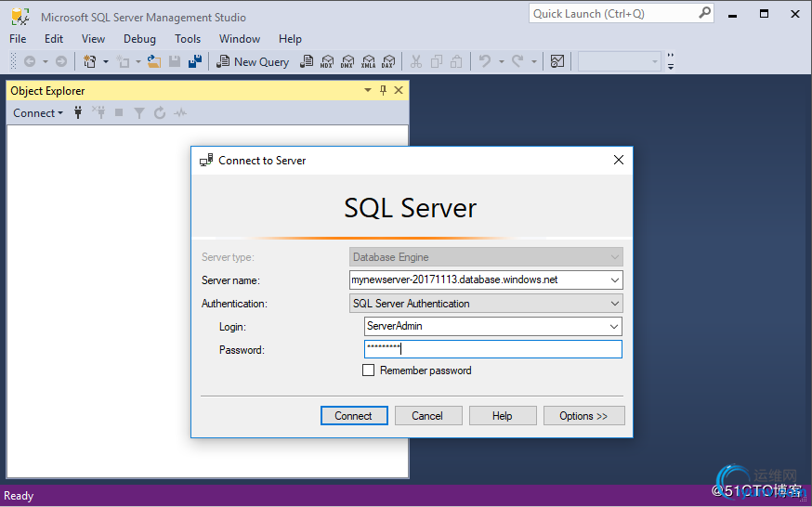Image resolution: width=812 pixels, height=507 pixels.
Task: Click the Redo arrow icon
Action: pyautogui.click(x=517, y=61)
